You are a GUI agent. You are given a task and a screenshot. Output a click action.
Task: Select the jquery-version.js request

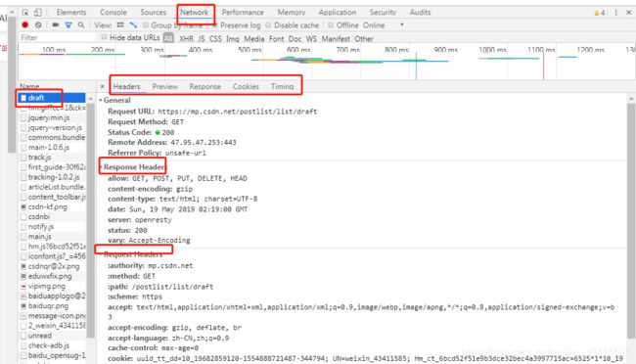[x=52, y=127]
